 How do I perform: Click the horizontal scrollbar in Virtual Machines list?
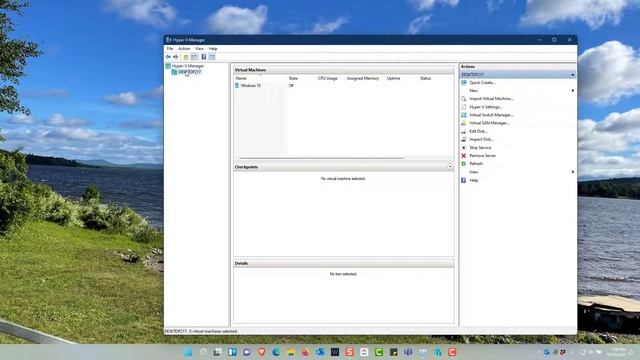coord(322,158)
